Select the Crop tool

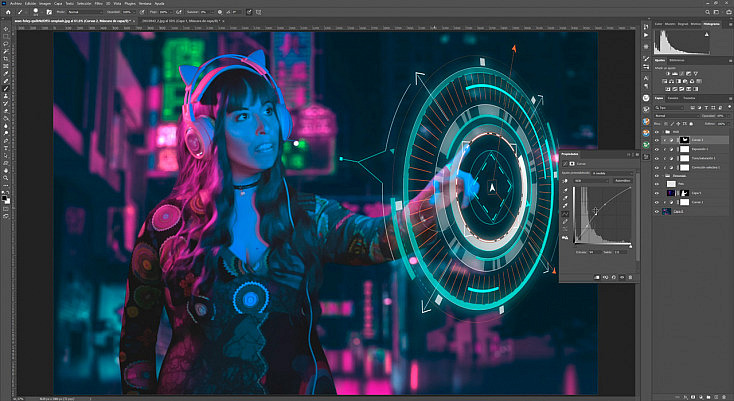(7, 58)
